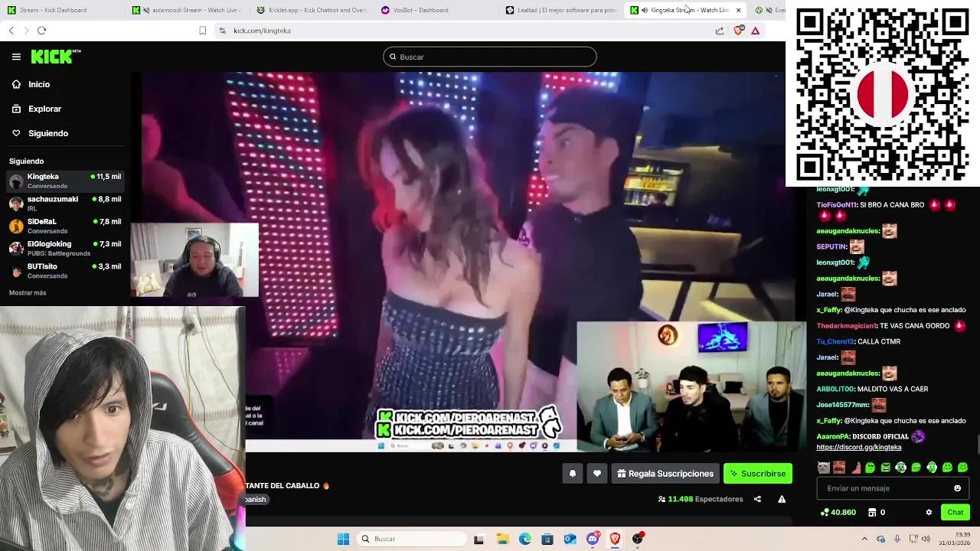Pick the pink Patrick emote
This screenshot has width=980, height=551.
(854, 468)
